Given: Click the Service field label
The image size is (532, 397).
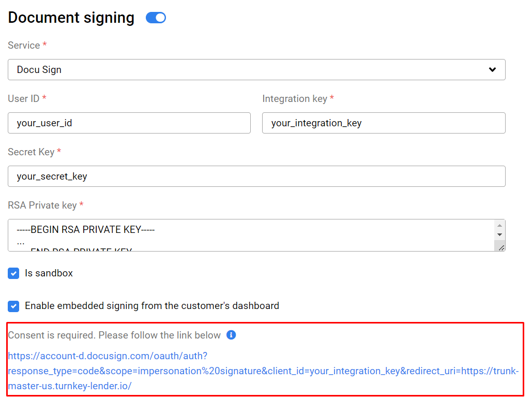Looking at the screenshot, I should click(x=24, y=45).
